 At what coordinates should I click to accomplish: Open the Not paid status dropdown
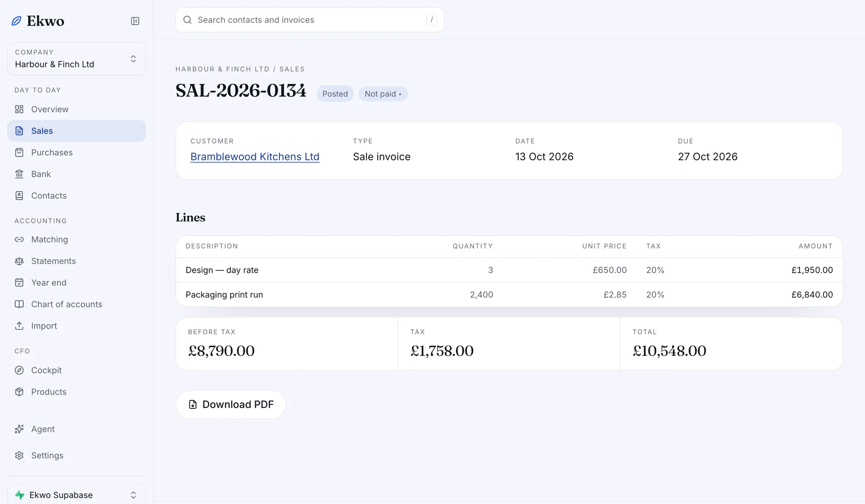click(383, 94)
